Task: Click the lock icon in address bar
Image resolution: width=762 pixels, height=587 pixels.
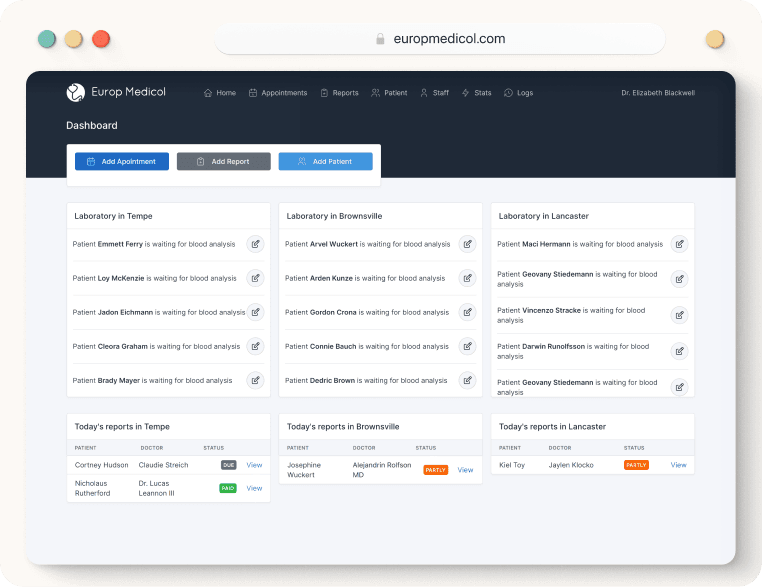Action: tap(381, 39)
